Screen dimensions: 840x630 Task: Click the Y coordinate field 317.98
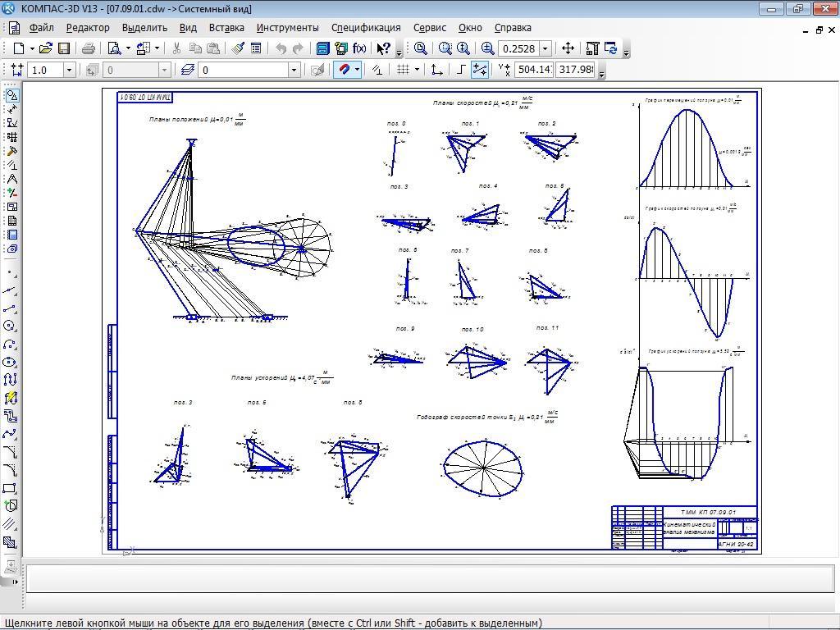(x=576, y=70)
